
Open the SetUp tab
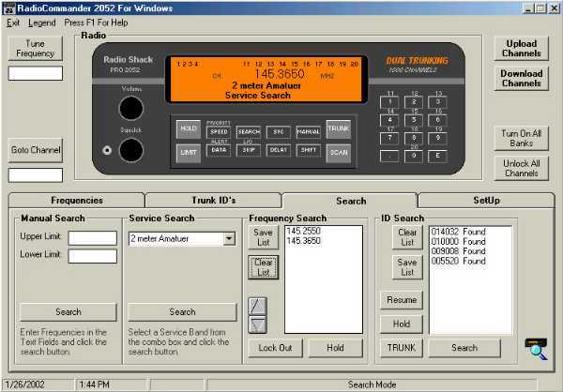point(486,201)
